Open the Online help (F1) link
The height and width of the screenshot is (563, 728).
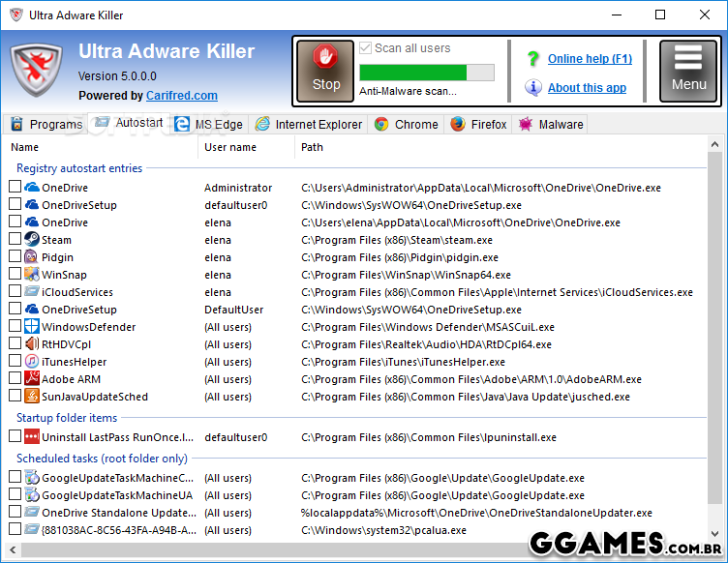pos(590,59)
